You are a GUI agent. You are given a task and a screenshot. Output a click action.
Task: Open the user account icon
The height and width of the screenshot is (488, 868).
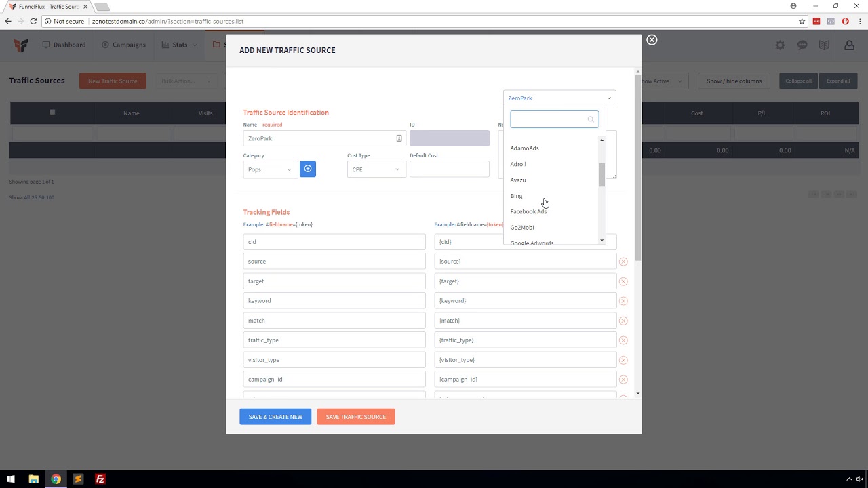849,45
